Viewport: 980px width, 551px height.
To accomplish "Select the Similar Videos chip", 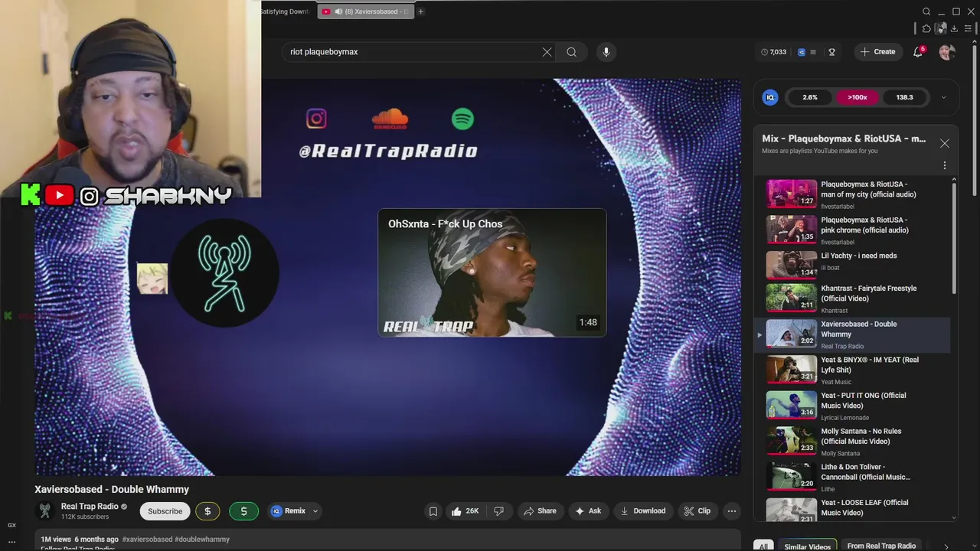I will coord(807,546).
